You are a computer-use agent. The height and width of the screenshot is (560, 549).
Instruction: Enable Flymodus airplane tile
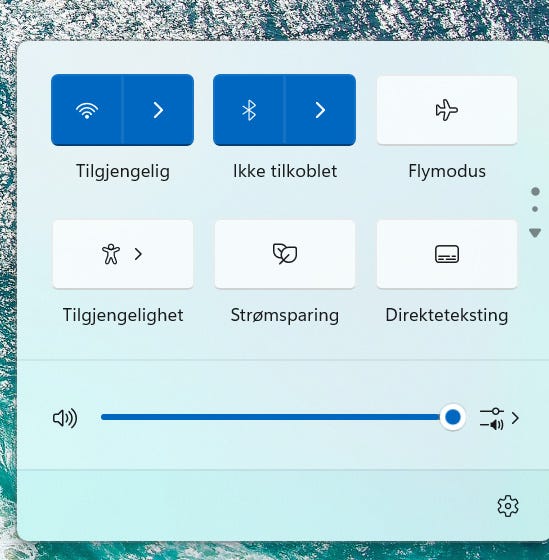(x=447, y=110)
